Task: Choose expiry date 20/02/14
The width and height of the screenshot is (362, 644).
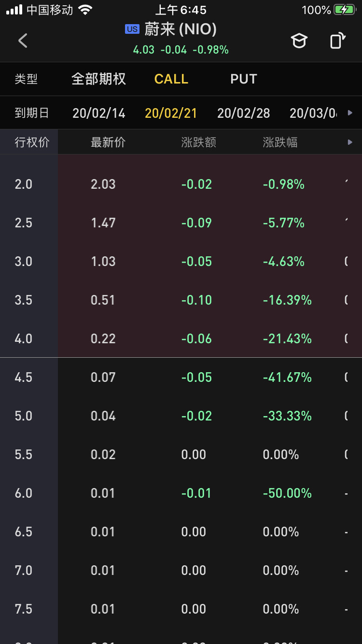Action: tap(98, 113)
